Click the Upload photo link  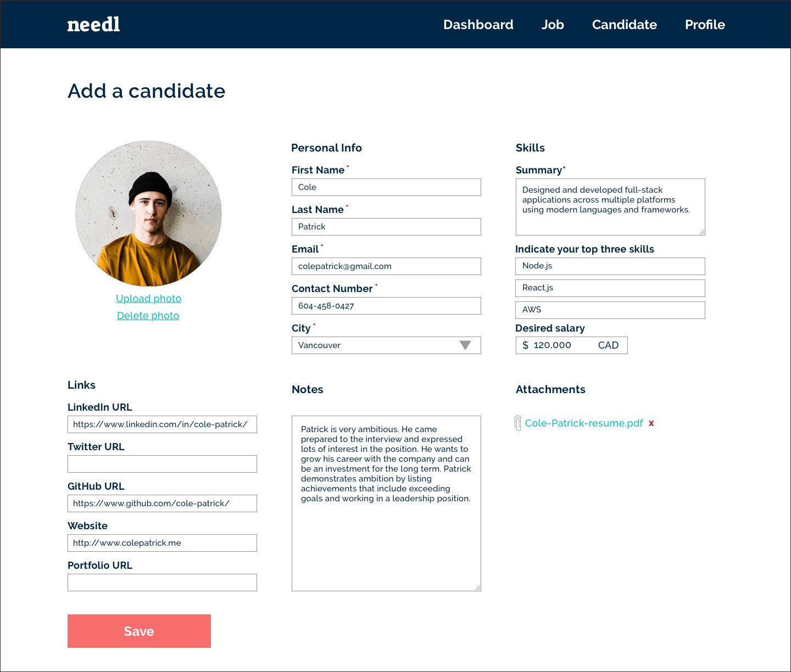(x=148, y=299)
